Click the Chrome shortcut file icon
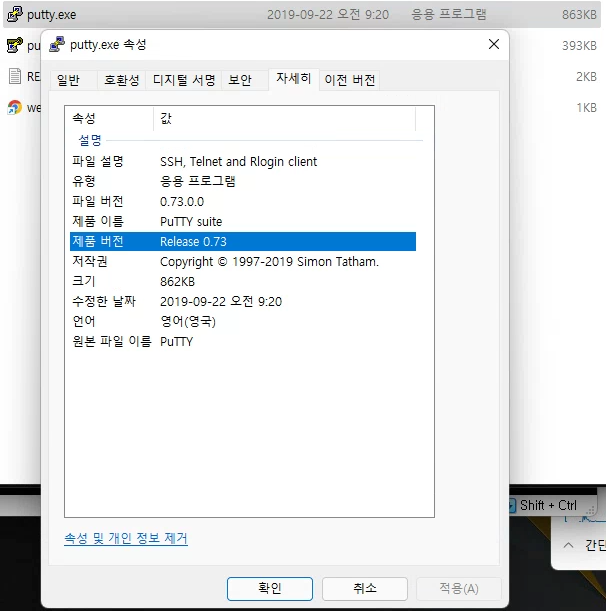Viewport: 606px width, 611px height. pos(15,107)
